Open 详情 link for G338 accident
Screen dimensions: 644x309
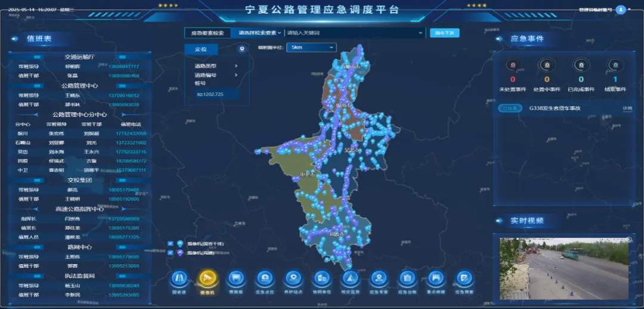(627, 109)
